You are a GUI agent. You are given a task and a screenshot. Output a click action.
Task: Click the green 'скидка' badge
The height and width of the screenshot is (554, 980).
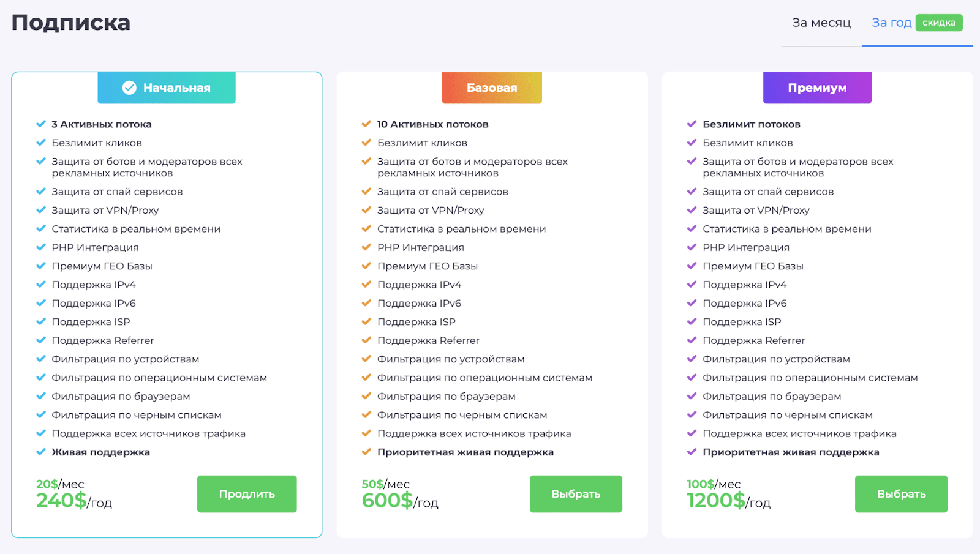click(939, 23)
